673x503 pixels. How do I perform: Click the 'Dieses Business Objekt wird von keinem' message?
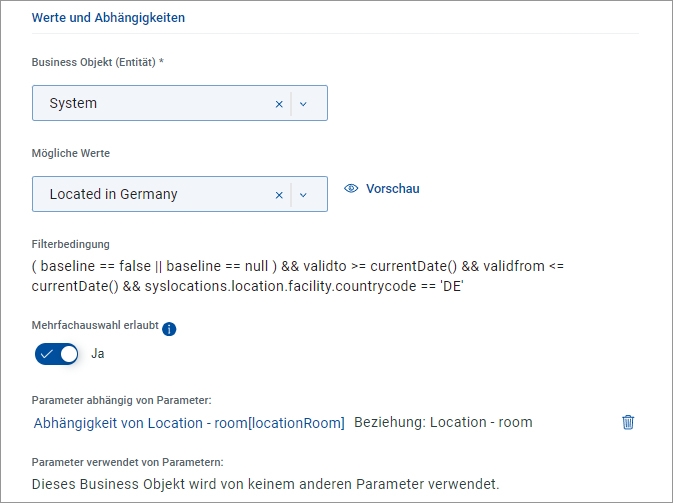(265, 484)
